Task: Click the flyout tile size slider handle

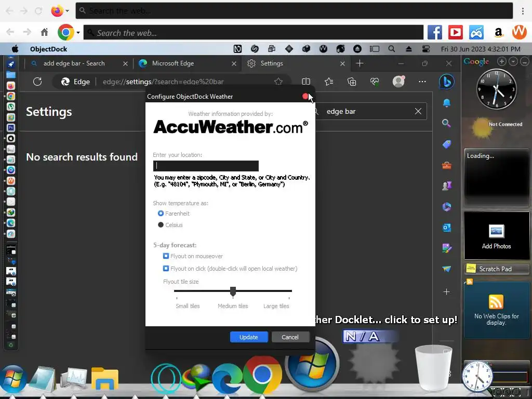Action: (x=233, y=291)
